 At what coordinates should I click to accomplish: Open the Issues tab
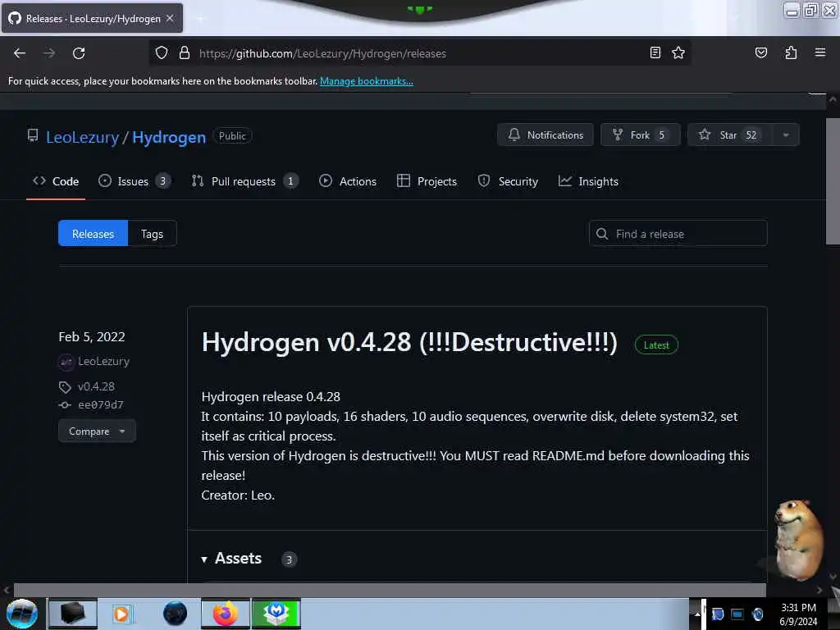[135, 181]
